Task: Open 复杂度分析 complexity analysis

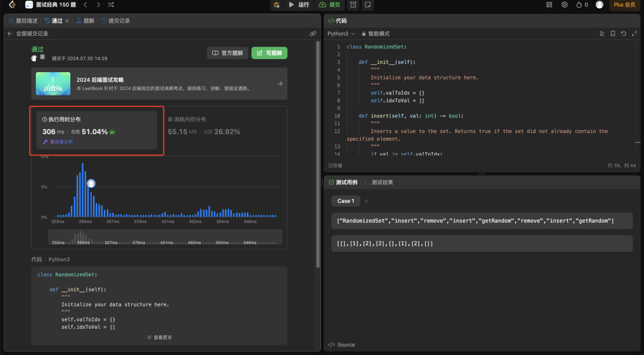Action: 58,142
